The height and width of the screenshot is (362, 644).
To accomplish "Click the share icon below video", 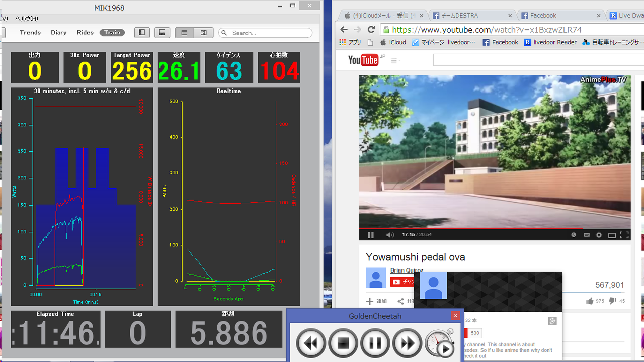I will (401, 301).
